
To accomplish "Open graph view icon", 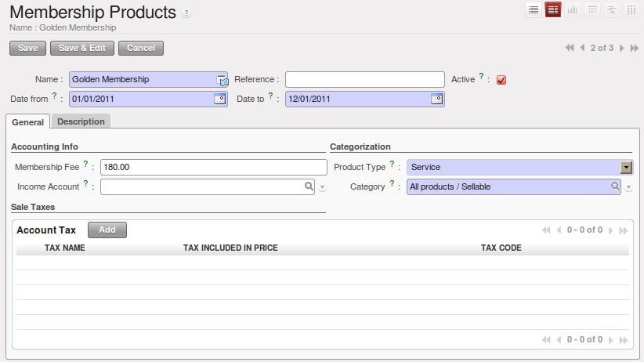I will click(573, 10).
